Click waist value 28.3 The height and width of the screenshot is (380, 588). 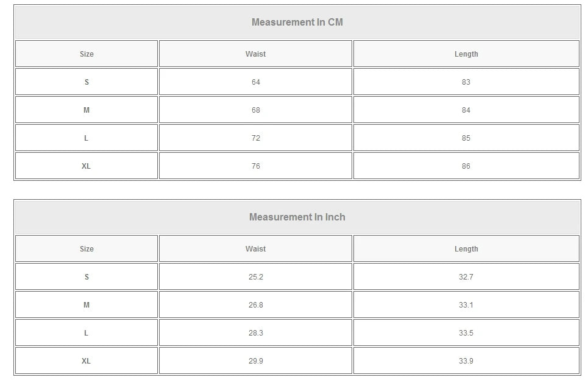tap(255, 333)
